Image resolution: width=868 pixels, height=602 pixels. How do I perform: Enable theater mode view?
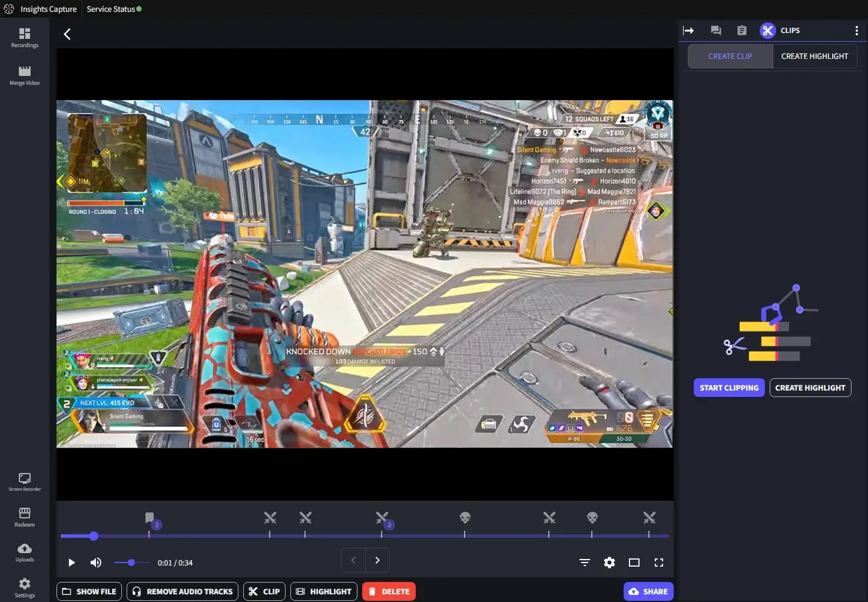634,563
